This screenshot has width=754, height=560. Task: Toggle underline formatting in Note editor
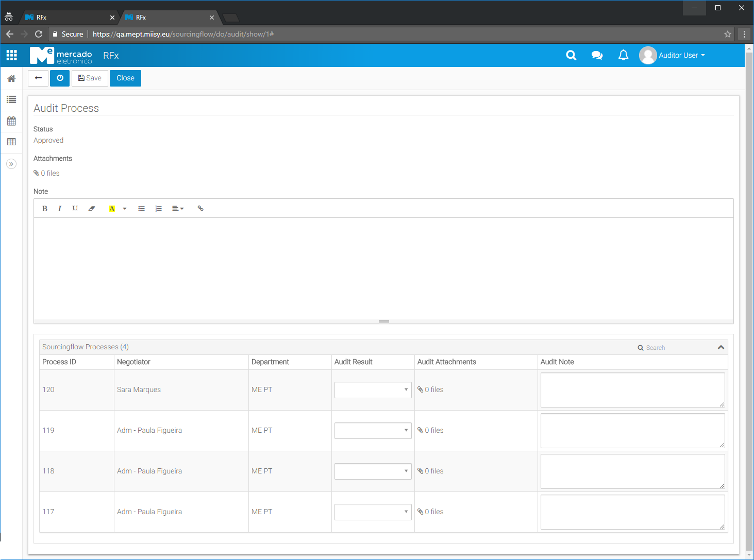[75, 209]
